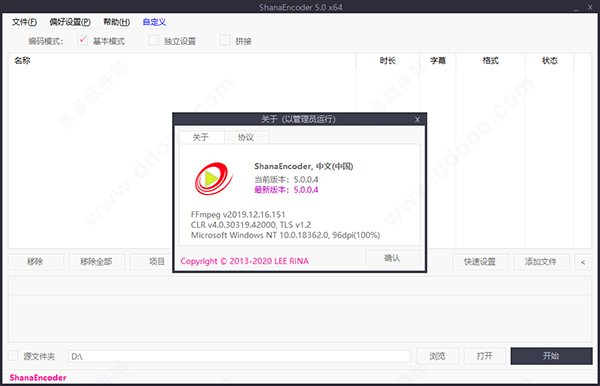Screen dimensions: 600x386
Task: Click the 确认 button
Action: point(393,258)
